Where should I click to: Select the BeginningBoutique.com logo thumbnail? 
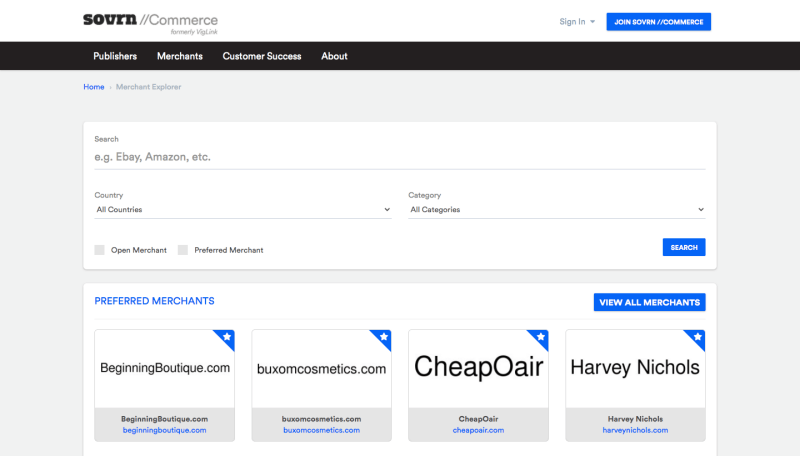pyautogui.click(x=164, y=369)
